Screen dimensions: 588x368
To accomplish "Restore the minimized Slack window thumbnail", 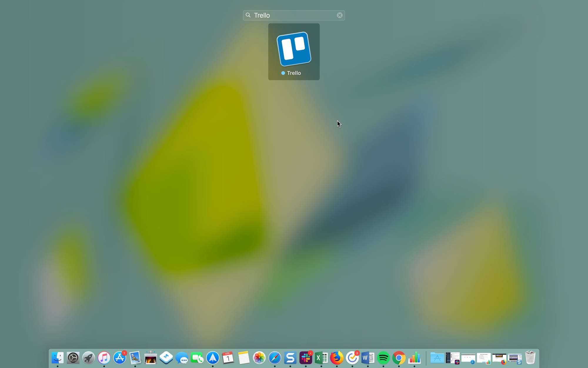I will pyautogui.click(x=453, y=358).
